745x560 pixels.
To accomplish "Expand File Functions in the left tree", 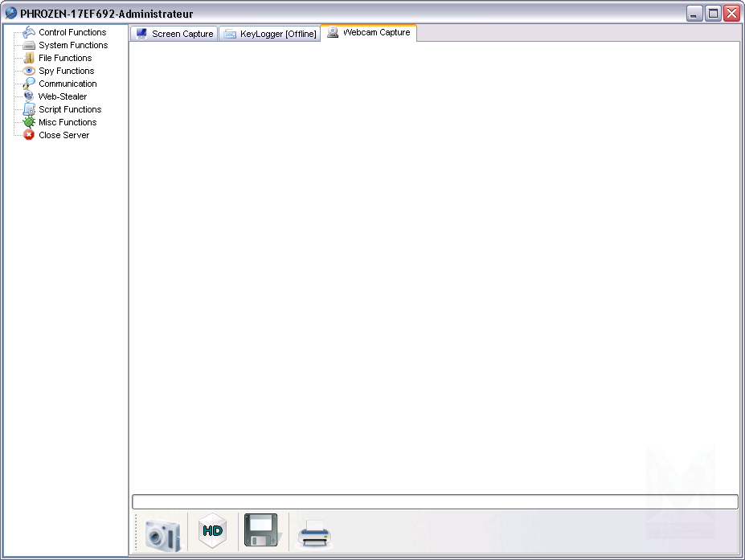I will [64, 58].
